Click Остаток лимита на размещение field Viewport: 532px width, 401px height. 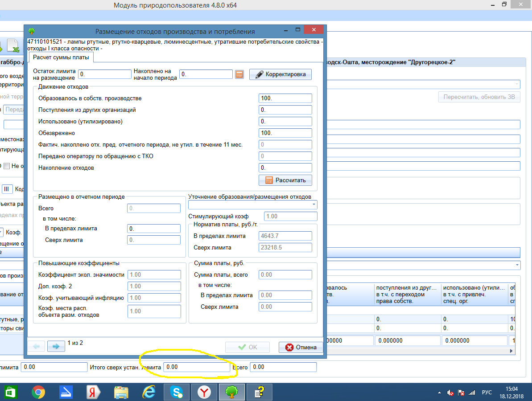pos(104,74)
